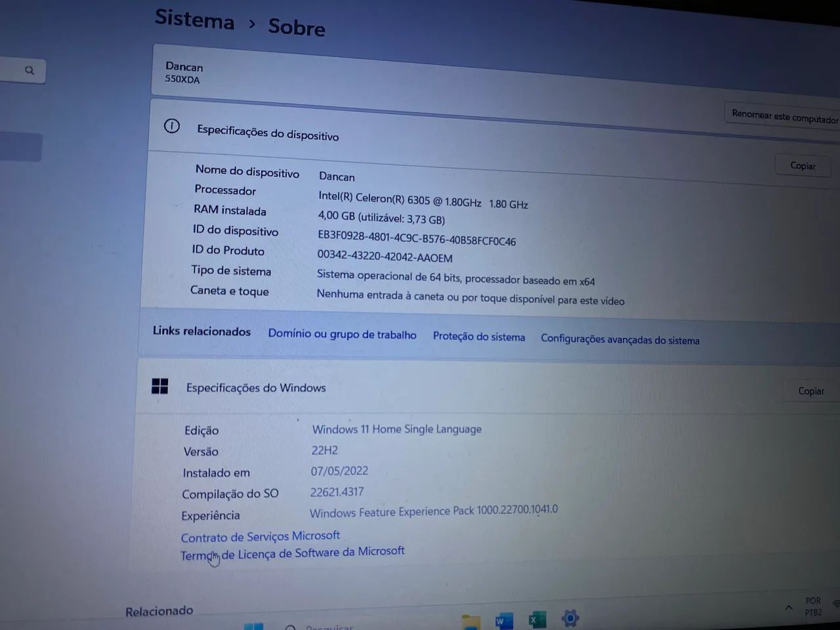
Task: Click the device name value Dancan in specs
Action: [x=337, y=177]
